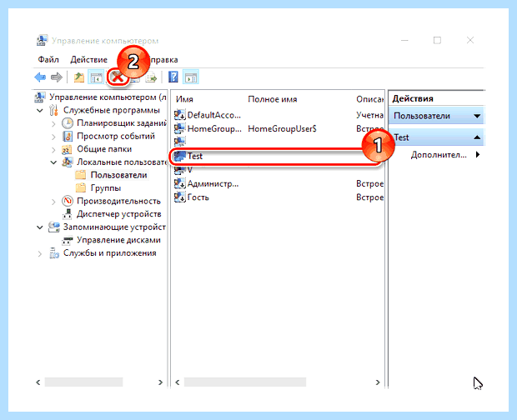The image size is (517, 420).
Task: Expand the Просмотр событий node
Action: click(x=53, y=137)
